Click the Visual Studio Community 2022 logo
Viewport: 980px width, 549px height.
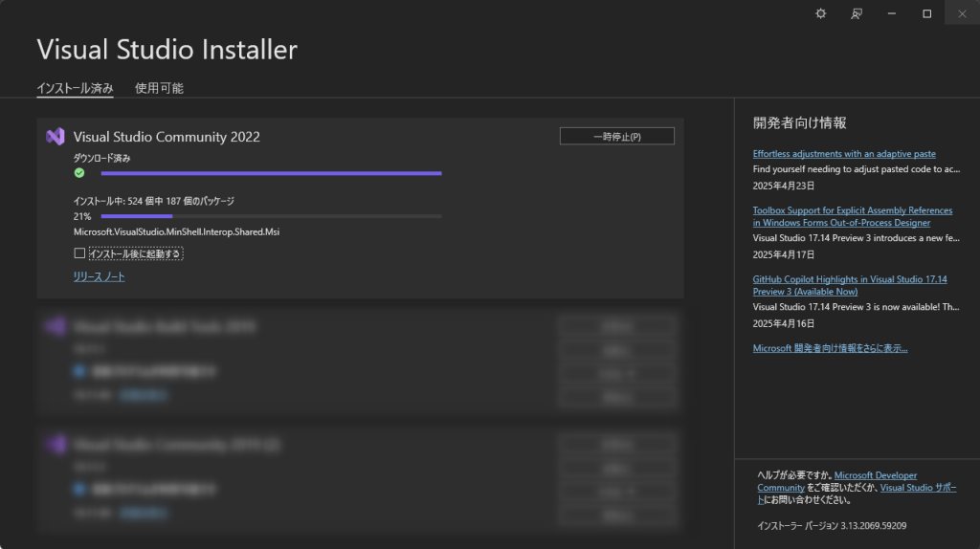click(55, 136)
